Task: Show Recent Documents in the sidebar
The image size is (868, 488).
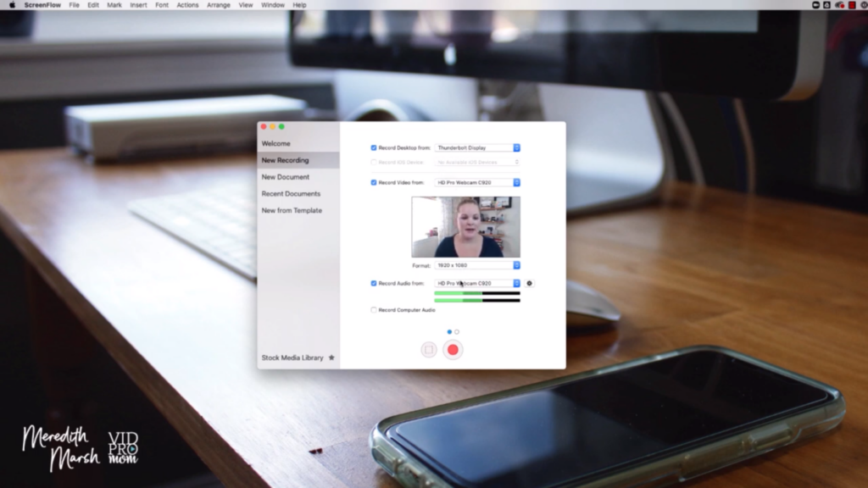Action: (x=298, y=194)
